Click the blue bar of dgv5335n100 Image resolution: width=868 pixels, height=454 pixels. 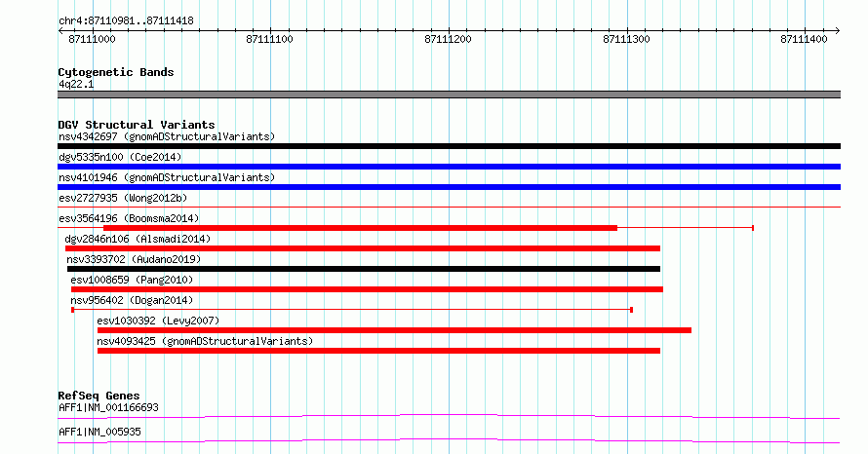449,167
